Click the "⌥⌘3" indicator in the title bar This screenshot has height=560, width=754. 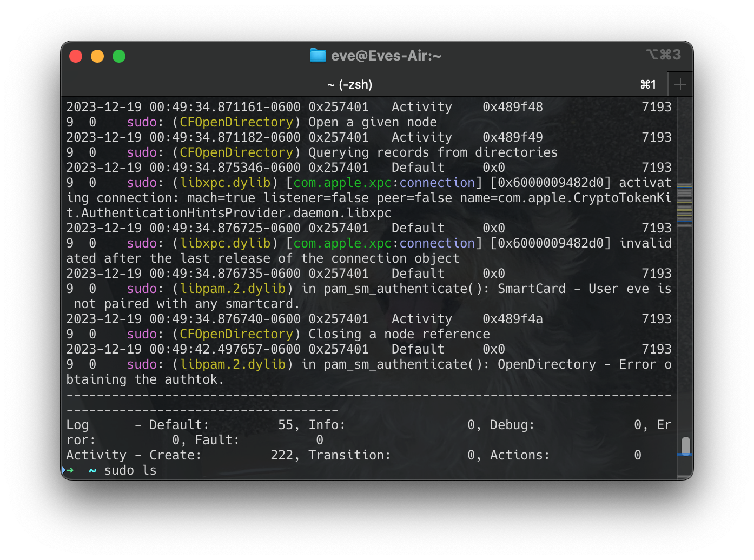(x=664, y=54)
